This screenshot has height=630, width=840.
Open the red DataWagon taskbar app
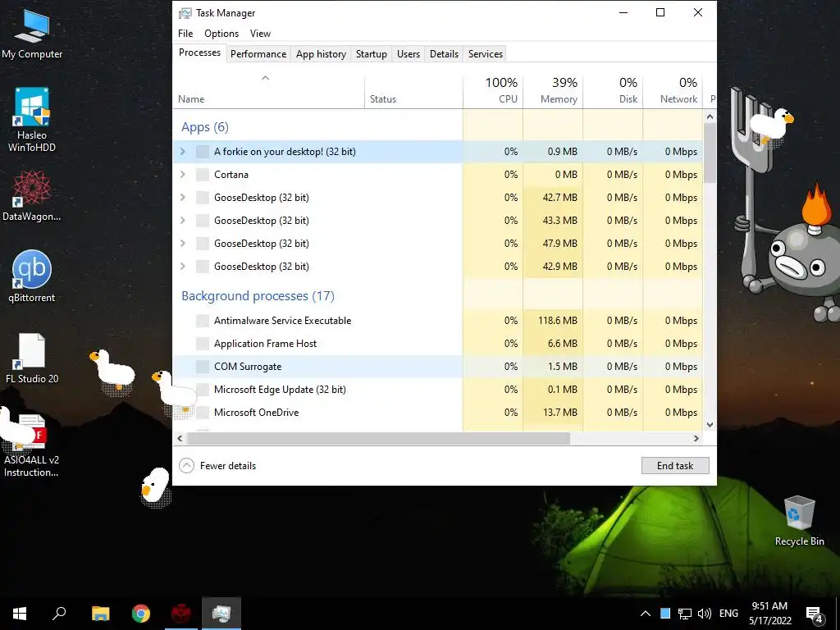[x=181, y=614]
